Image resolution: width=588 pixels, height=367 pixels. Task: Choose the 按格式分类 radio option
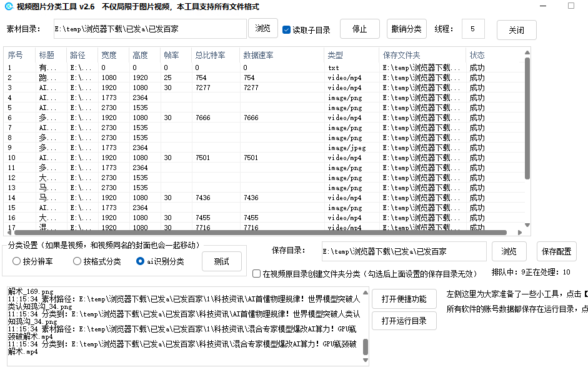77,261
